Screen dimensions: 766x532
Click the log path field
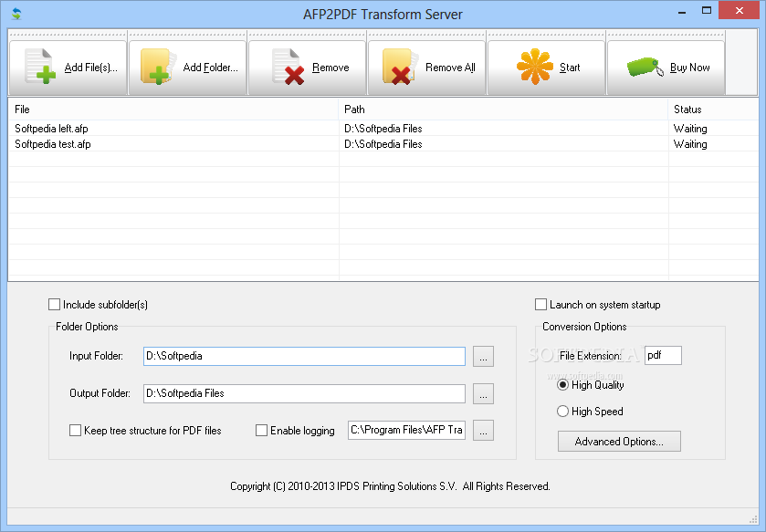(406, 430)
